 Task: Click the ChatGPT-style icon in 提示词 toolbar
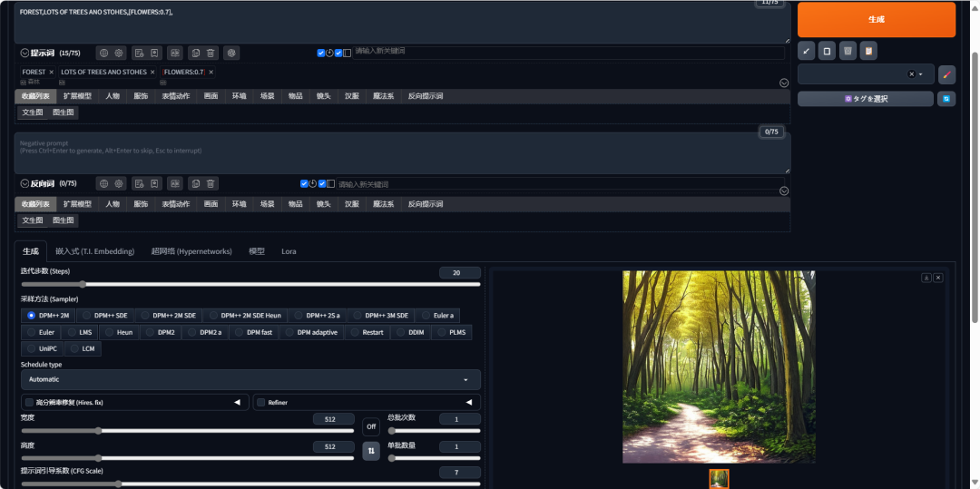[x=231, y=54]
